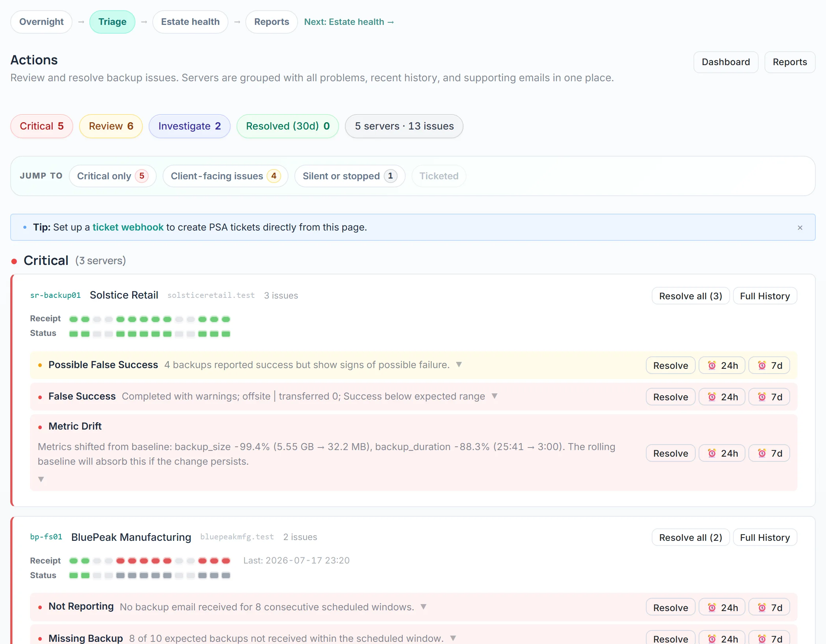Image resolution: width=826 pixels, height=644 pixels.
Task: Open Reports button in header
Action: click(790, 62)
